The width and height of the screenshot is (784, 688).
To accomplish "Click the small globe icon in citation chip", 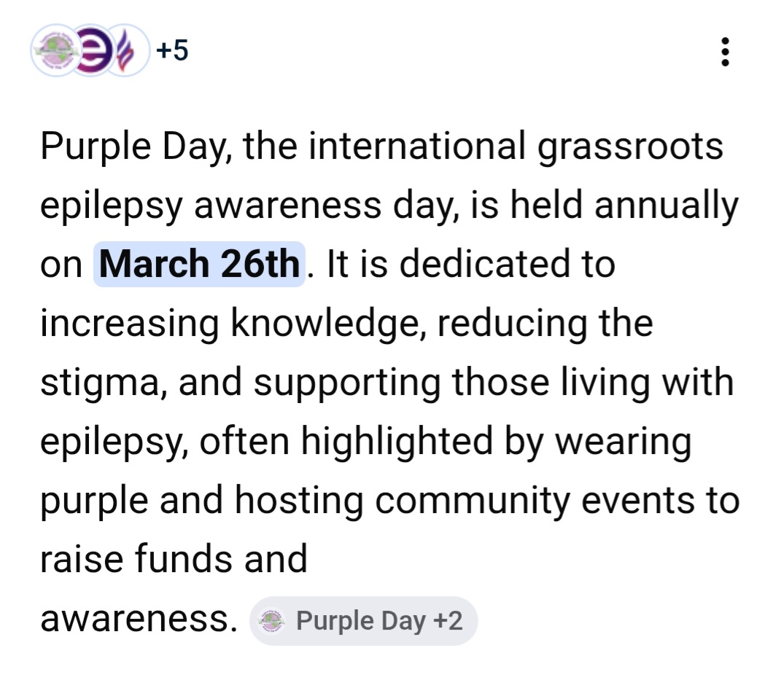I will pos(273,621).
